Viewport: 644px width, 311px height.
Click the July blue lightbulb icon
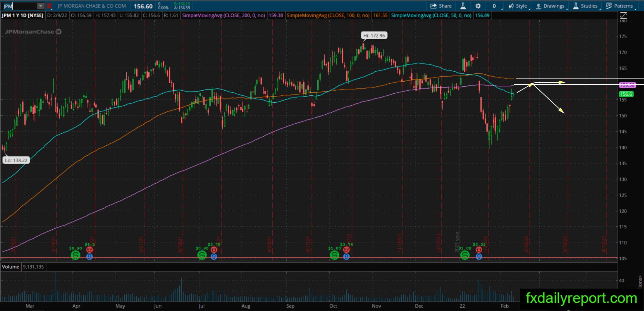click(x=214, y=257)
